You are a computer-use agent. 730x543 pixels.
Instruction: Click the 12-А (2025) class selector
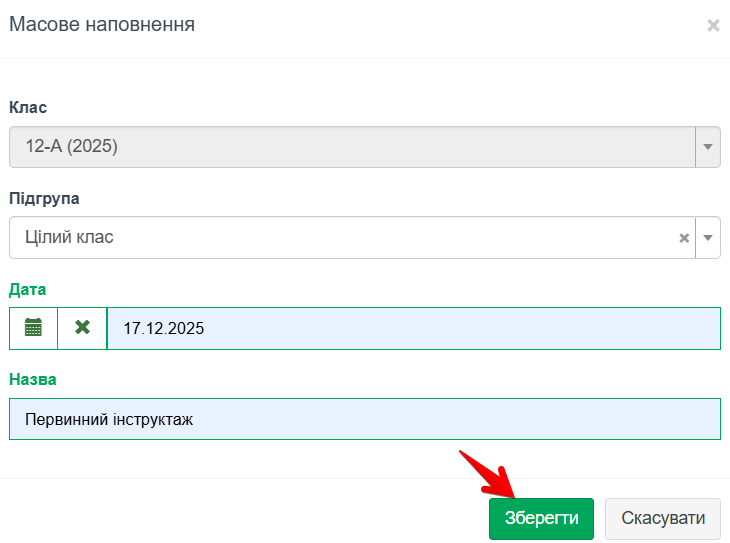[x=350, y=147]
